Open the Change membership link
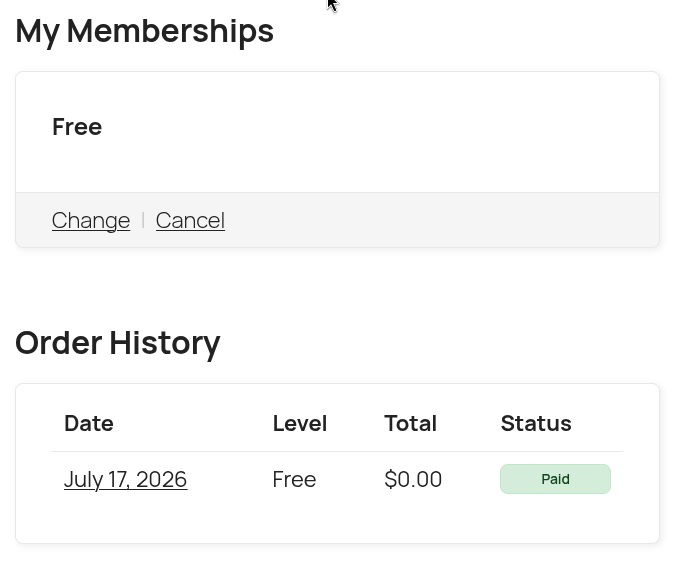Screen dimensions: 675x567 click(91, 220)
